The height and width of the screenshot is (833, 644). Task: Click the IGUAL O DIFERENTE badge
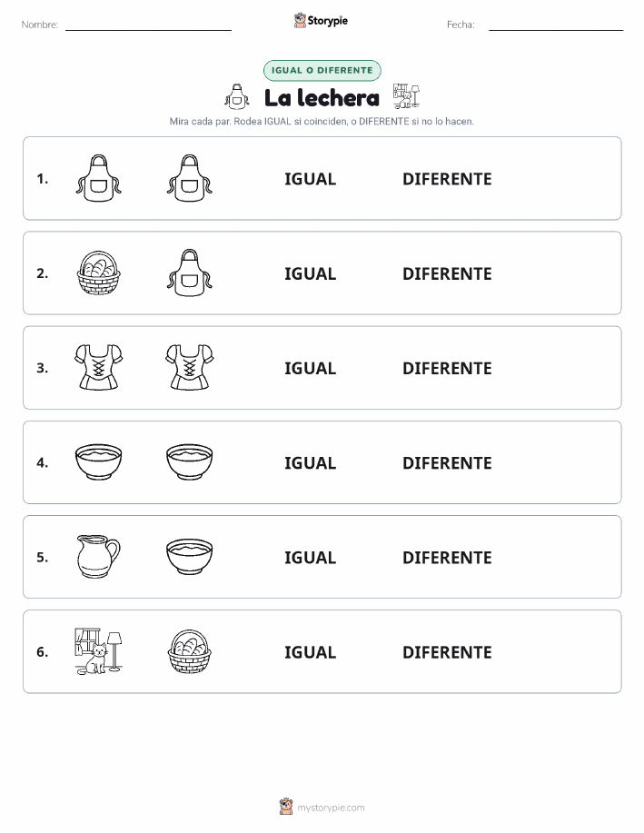[322, 70]
